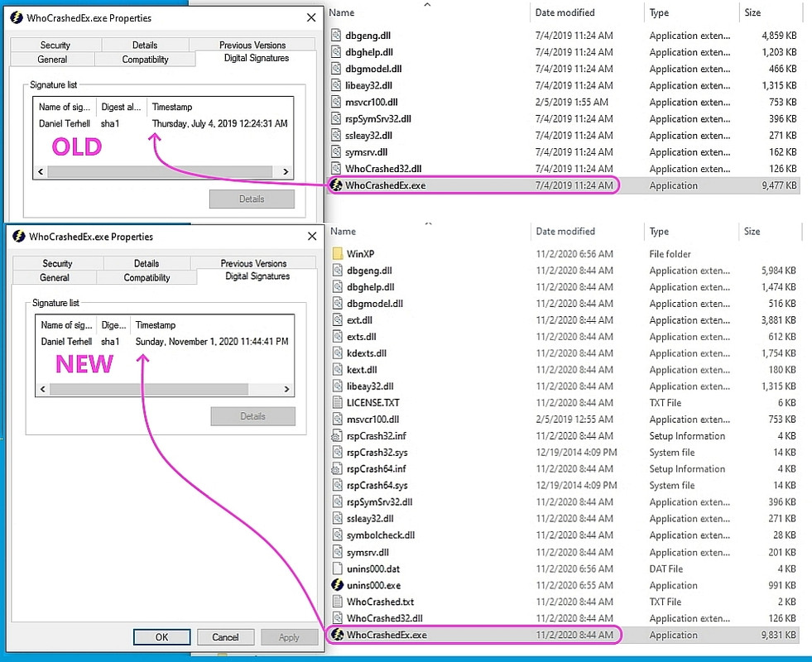Click 'Digest al...' column header in 2019 signature list
Viewport: 812px width, 662px height.
click(121, 107)
